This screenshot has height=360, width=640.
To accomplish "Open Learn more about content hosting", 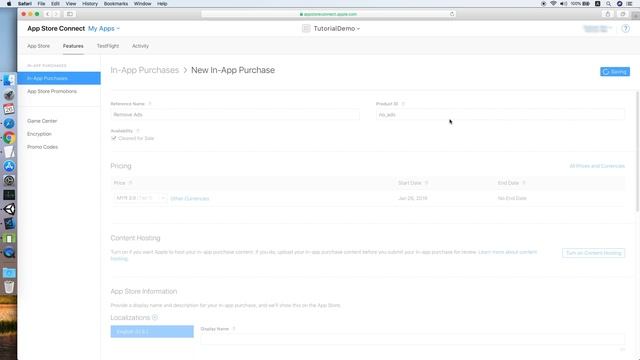I will click(507, 252).
